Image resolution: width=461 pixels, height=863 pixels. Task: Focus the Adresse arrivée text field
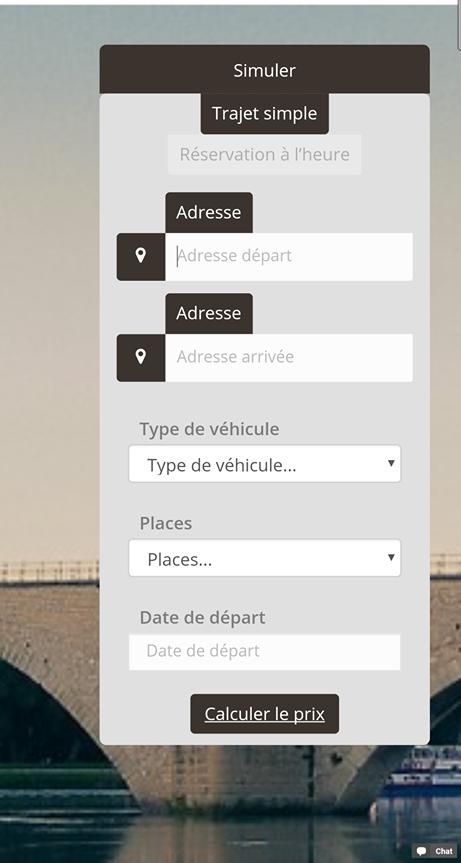pyautogui.click(x=289, y=357)
